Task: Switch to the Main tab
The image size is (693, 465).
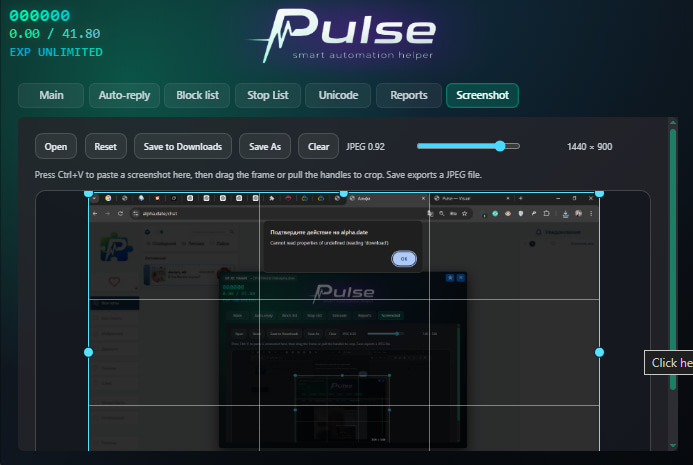Action: pyautogui.click(x=51, y=95)
